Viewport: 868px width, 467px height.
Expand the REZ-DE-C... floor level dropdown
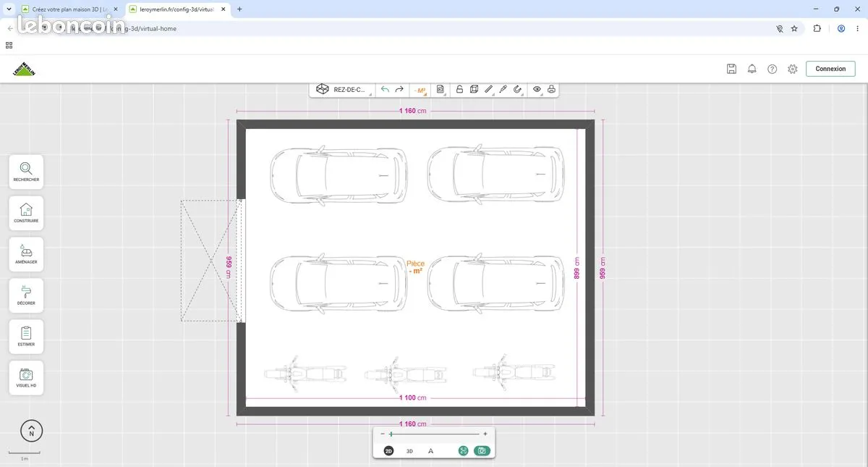tap(343, 90)
